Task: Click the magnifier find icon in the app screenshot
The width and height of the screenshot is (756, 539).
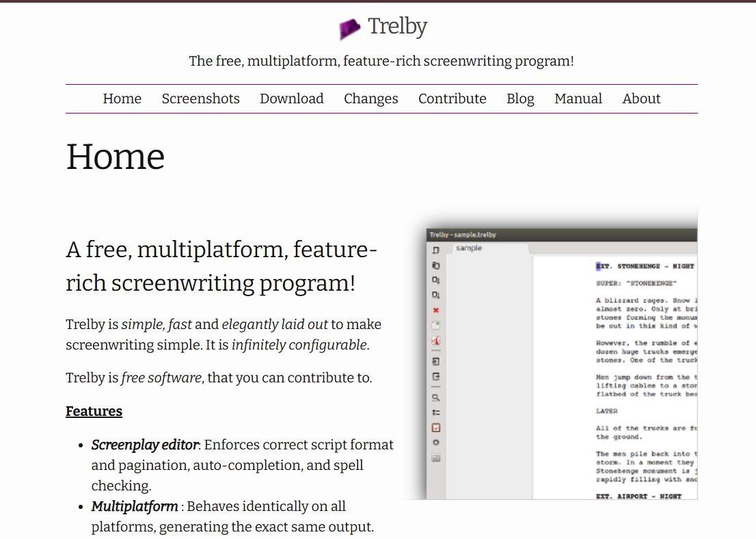Action: point(436,397)
